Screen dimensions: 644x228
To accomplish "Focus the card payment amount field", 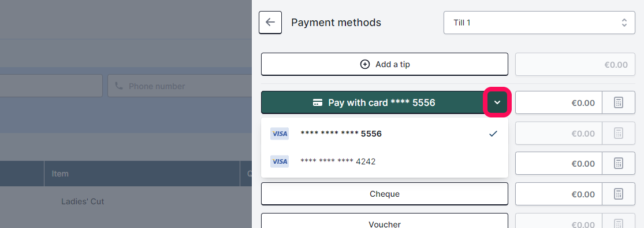I will click(x=559, y=102).
